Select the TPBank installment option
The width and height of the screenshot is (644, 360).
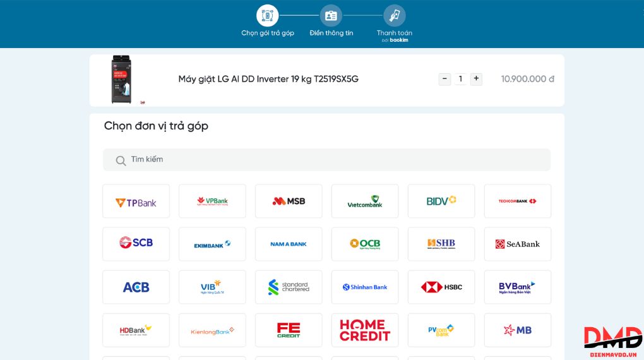coord(136,201)
